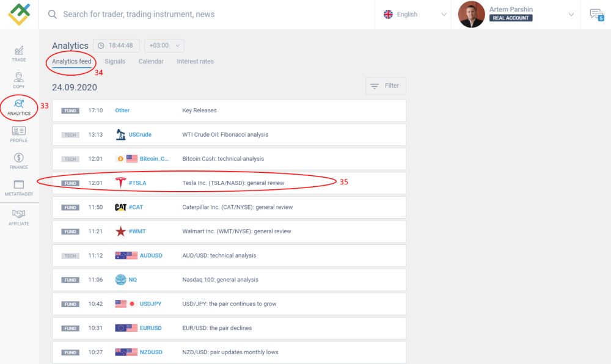Select the Analytics sidebar icon
Image resolution: width=611 pixels, height=364 pixels.
pyautogui.click(x=19, y=107)
